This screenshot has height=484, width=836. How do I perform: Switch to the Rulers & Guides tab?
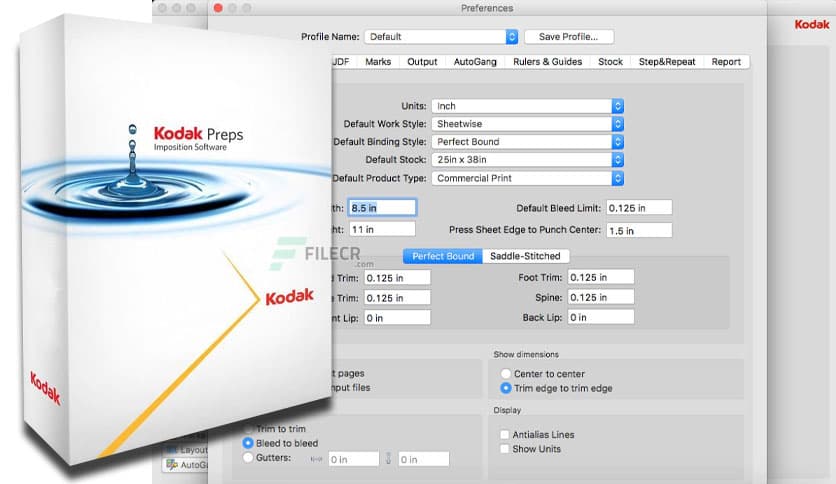point(547,62)
